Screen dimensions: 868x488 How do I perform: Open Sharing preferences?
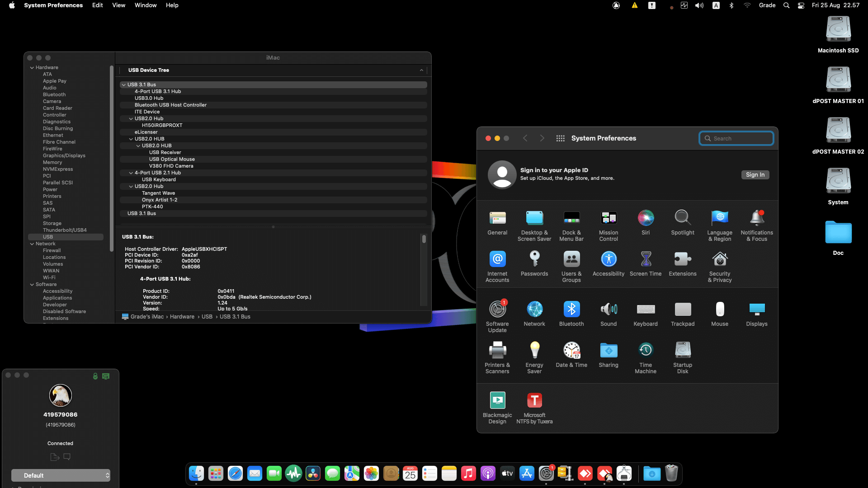click(x=609, y=355)
